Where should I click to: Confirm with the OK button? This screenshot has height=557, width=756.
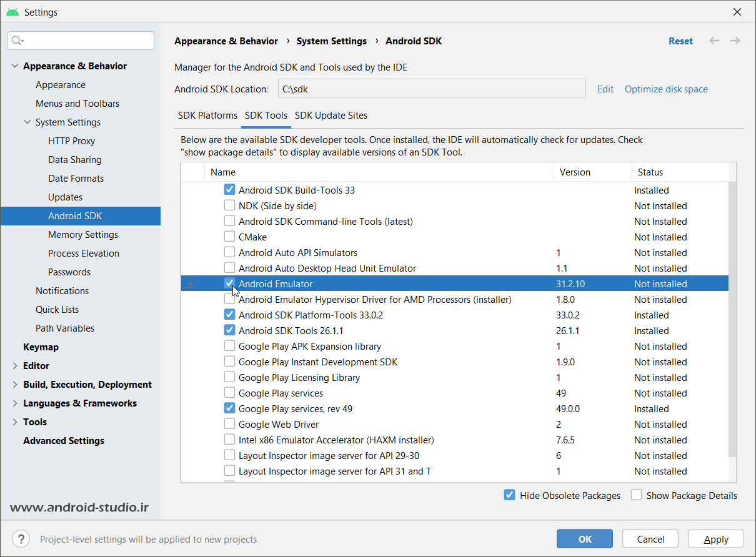tap(585, 539)
